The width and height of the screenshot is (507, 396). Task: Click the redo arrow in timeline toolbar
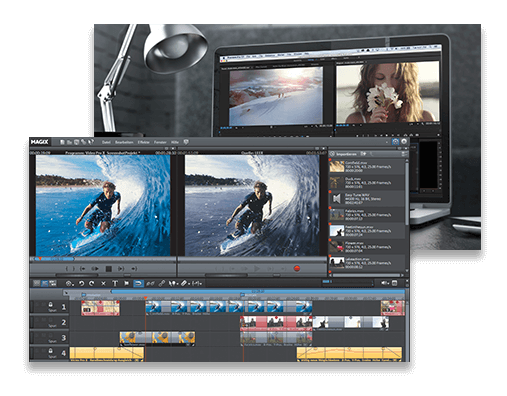[x=92, y=283]
